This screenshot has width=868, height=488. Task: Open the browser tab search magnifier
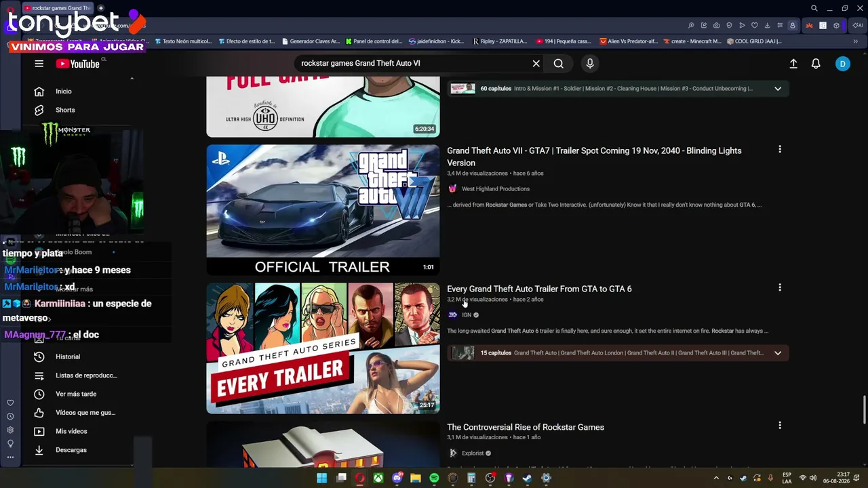pyautogui.click(x=814, y=8)
